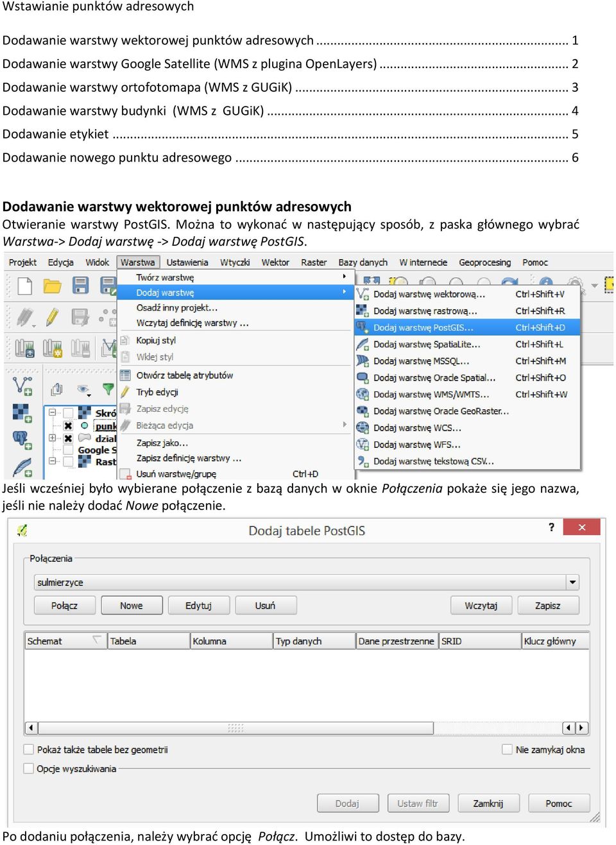Click sort arrow on Schemat column header
Screen dimensions: 616x845
[97, 639]
